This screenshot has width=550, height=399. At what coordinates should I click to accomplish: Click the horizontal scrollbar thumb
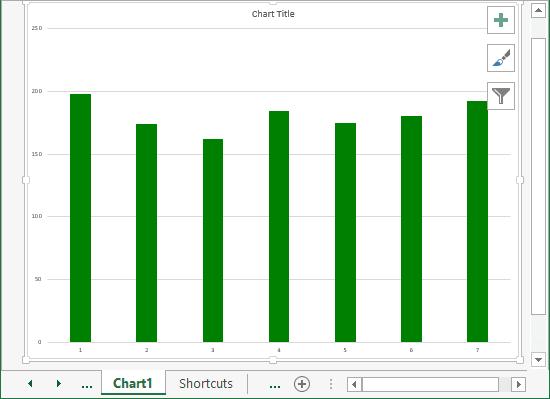pos(430,385)
